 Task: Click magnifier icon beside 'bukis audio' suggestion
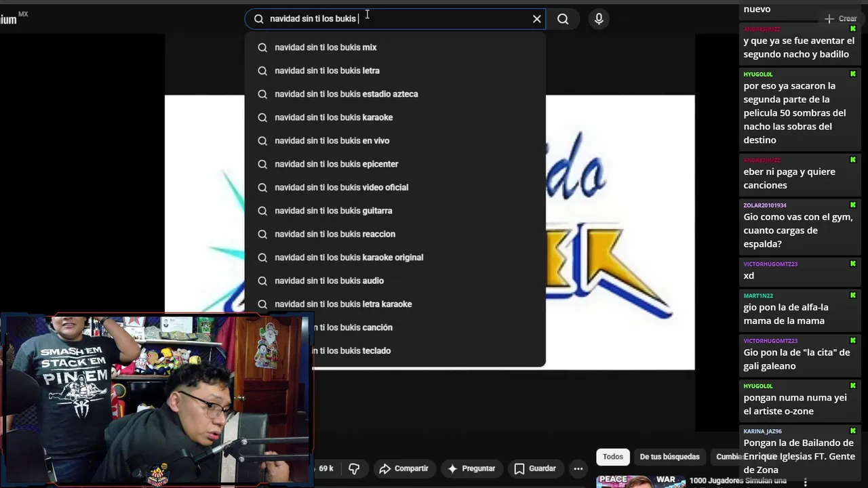click(262, 281)
